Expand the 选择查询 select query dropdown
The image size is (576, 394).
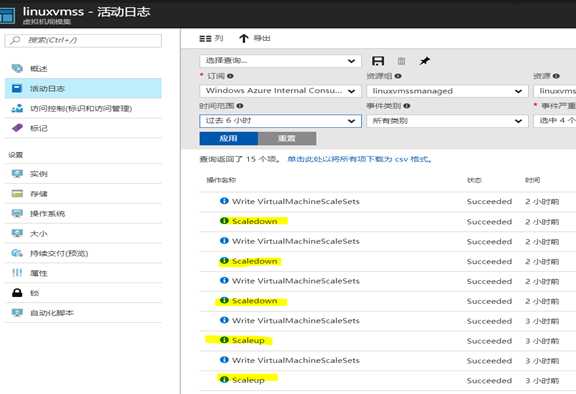(280, 61)
